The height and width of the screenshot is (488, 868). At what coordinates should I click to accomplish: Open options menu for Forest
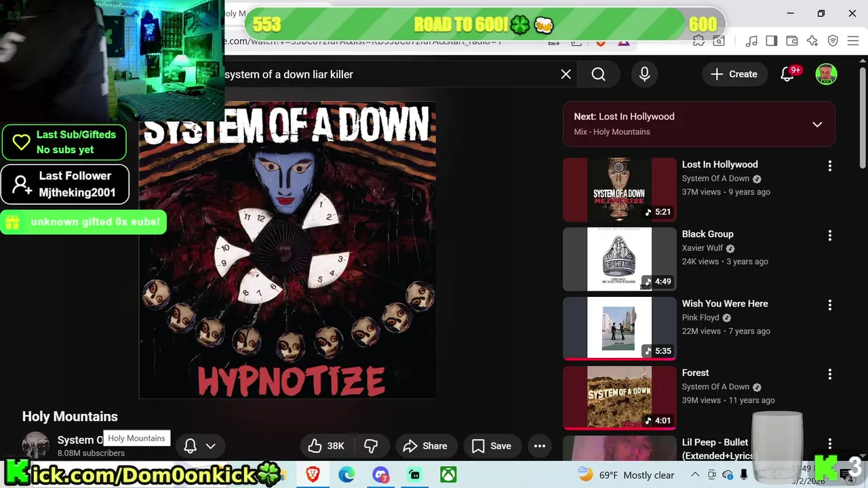[x=829, y=375]
